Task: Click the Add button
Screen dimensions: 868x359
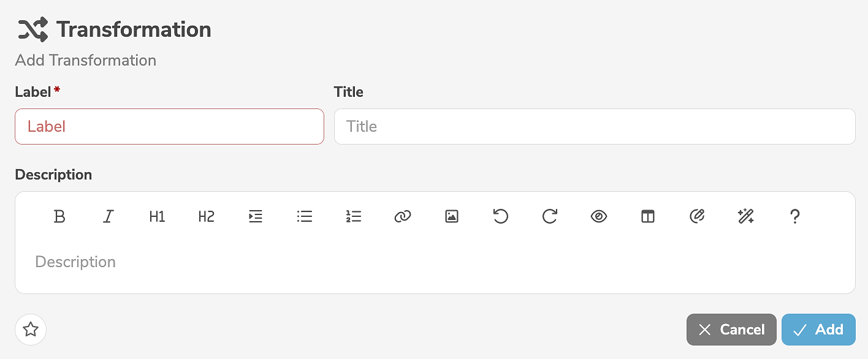Action: [818, 330]
